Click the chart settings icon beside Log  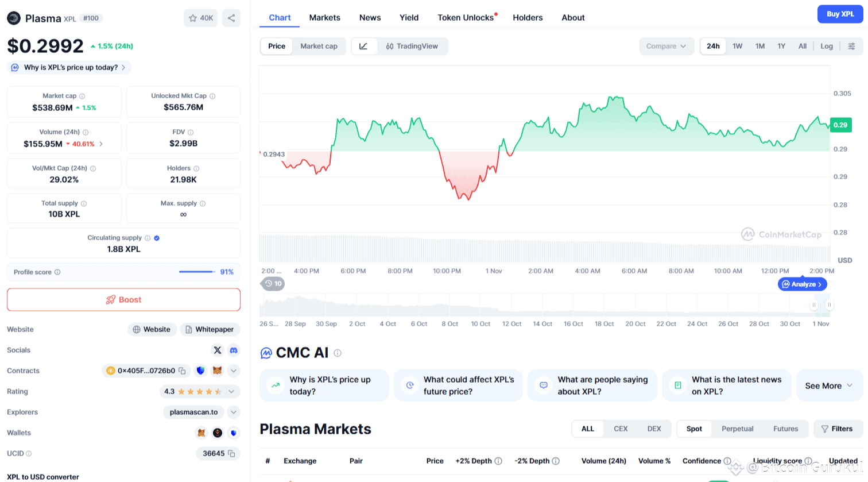[851, 46]
